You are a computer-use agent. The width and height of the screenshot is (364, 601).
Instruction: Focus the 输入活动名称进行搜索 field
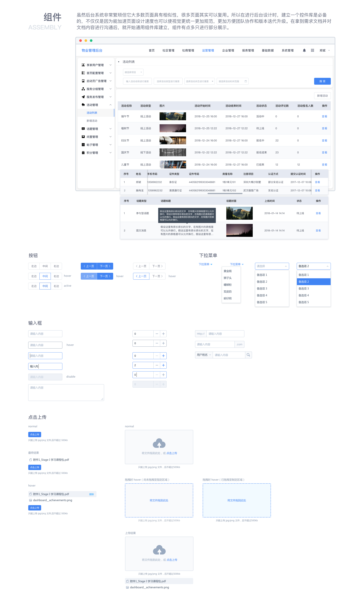click(137, 81)
